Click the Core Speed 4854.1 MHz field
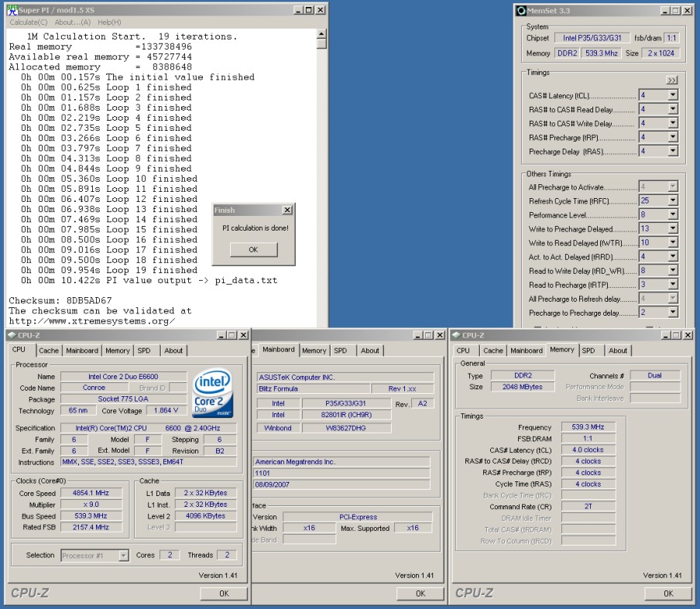 click(x=91, y=493)
